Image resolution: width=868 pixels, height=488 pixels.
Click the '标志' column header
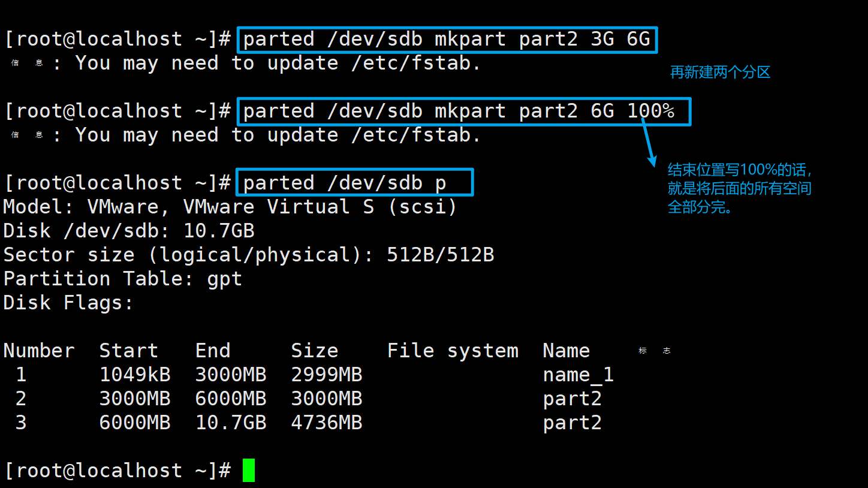[x=655, y=351]
